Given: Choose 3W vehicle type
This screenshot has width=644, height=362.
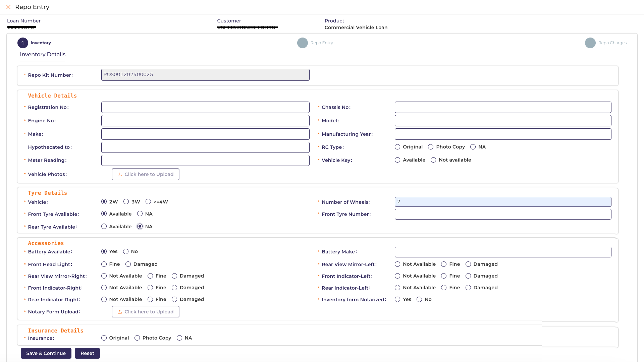Looking at the screenshot, I should click(126, 202).
